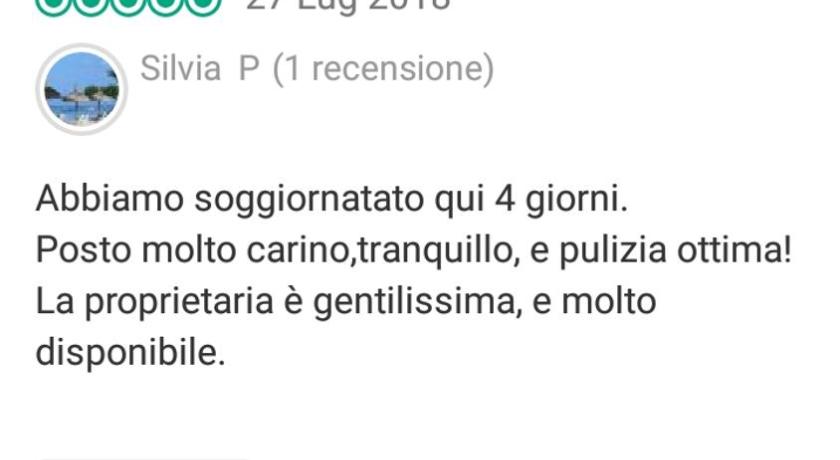This screenshot has width=840, height=460.
Task: Open the Silvia P reviewer name
Action: [200, 69]
